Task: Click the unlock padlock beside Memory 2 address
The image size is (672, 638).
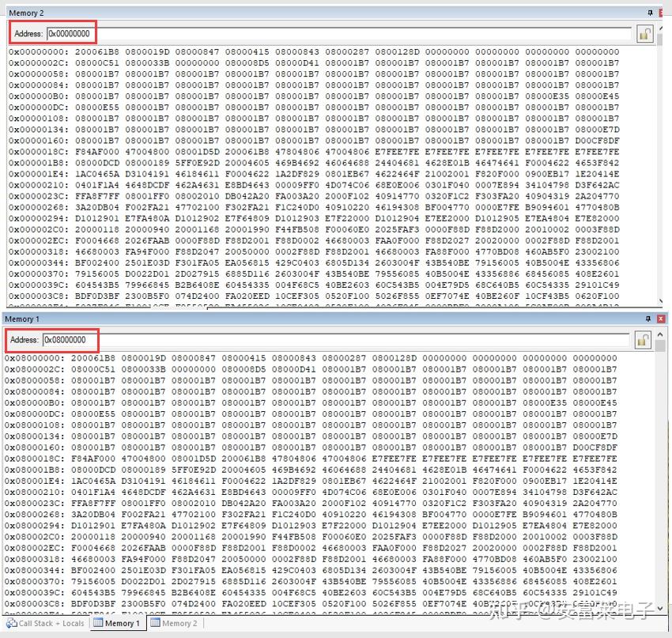Action: (x=643, y=33)
